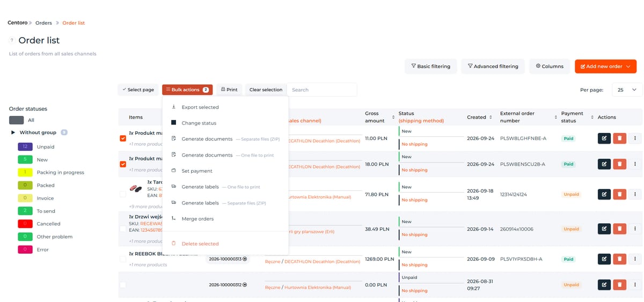644x302 pixels.
Task: Generate documents as separate ZIP files
Action: [x=225, y=139]
